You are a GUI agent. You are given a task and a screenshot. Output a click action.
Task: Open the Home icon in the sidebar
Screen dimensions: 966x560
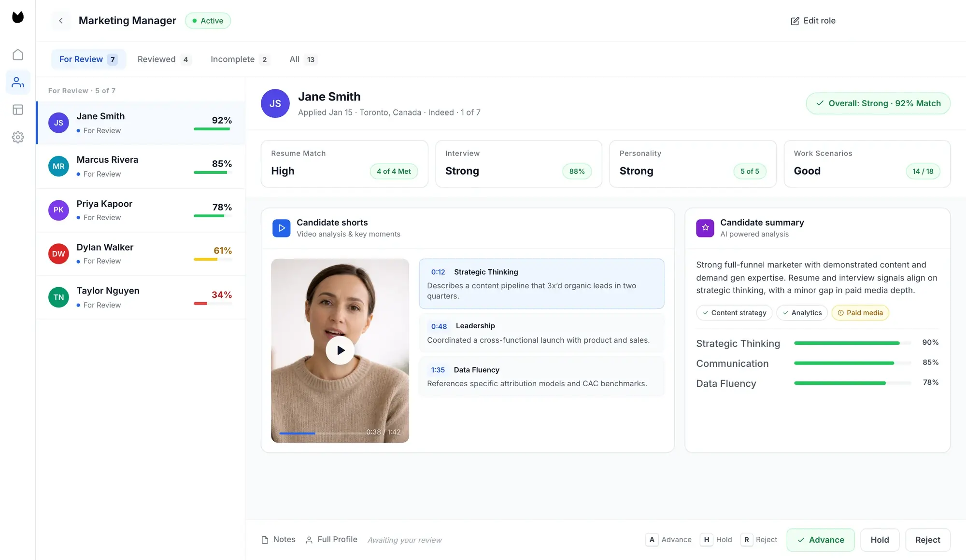(18, 55)
